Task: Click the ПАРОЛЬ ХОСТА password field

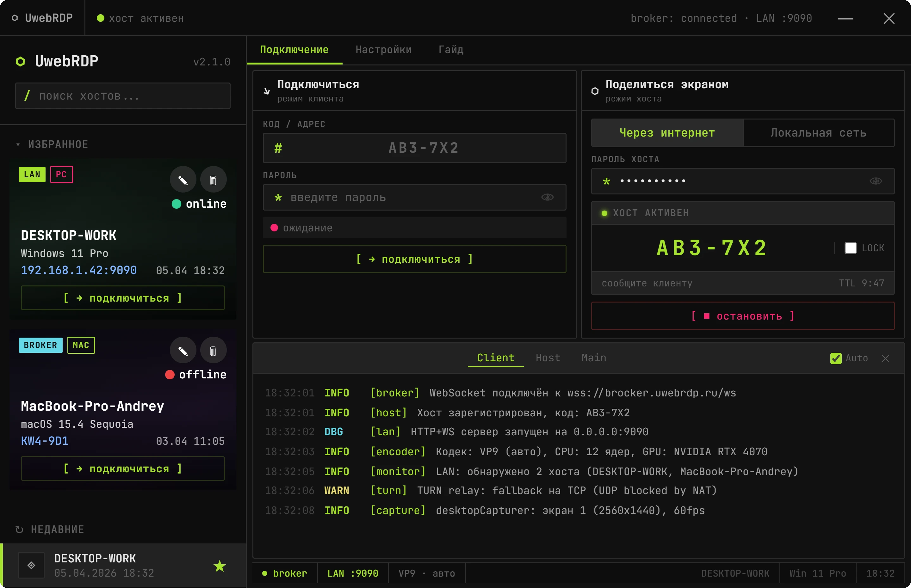Action: (x=742, y=181)
